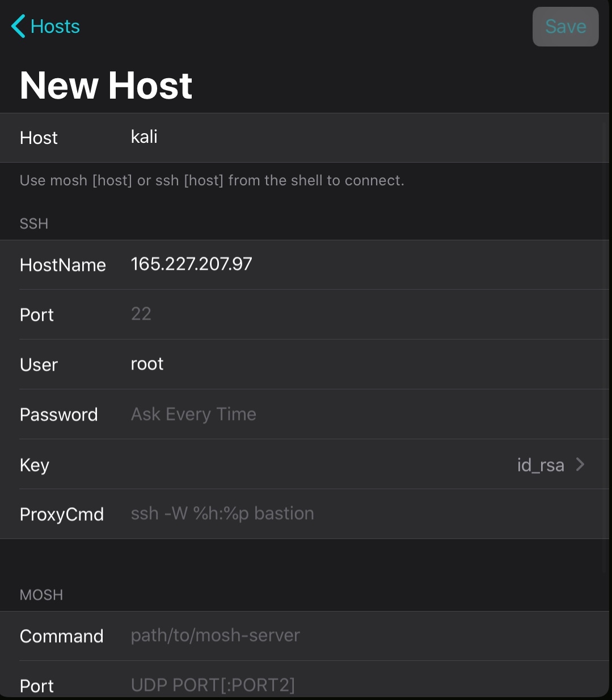Open the Key selection via its chevron
Screen dimensions: 612x700
(x=580, y=464)
